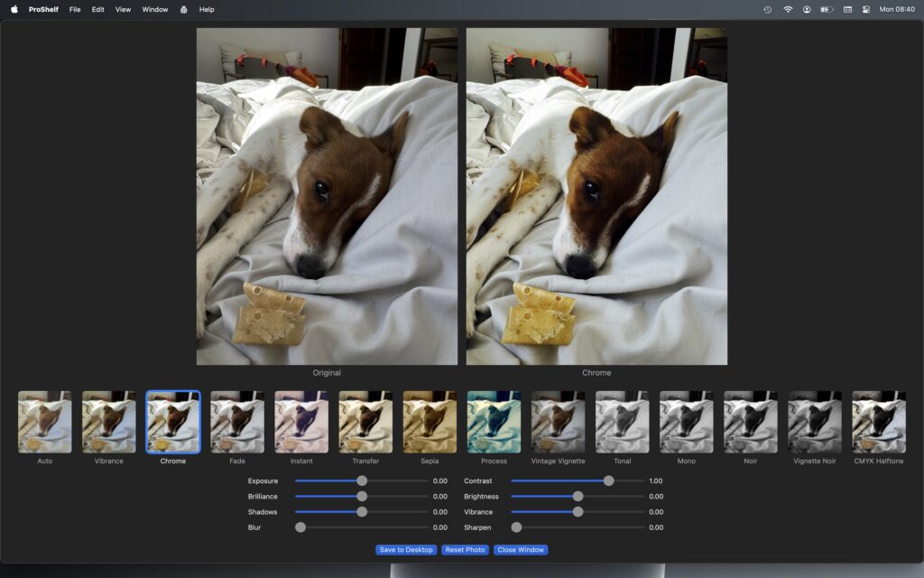Click the bug icon in menu bar
The width and height of the screenshot is (924, 578).
pos(184,9)
